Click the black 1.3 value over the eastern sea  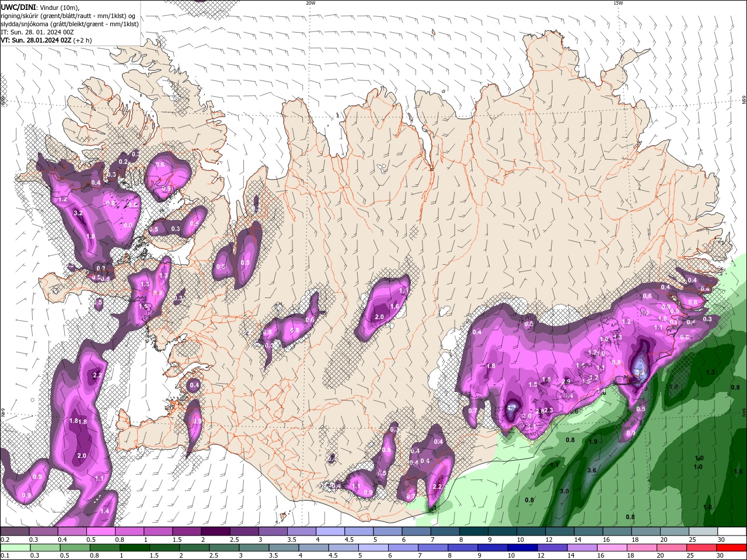710,372
